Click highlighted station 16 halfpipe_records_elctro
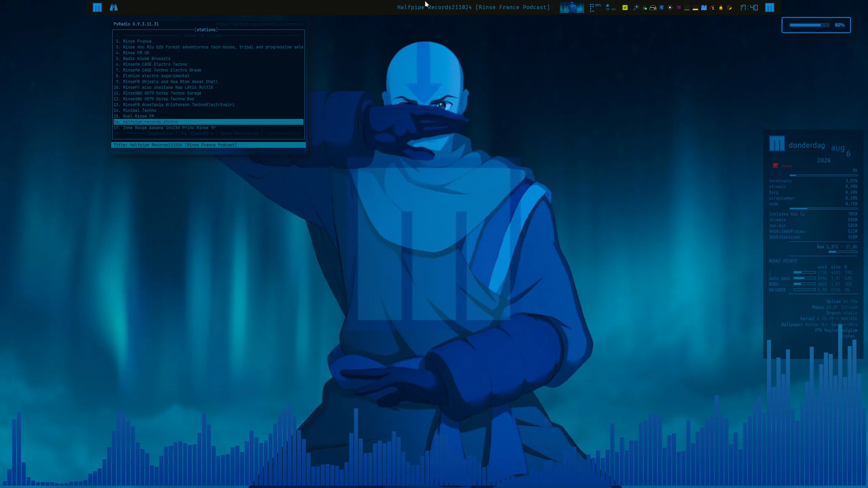The height and width of the screenshot is (488, 868). 209,122
